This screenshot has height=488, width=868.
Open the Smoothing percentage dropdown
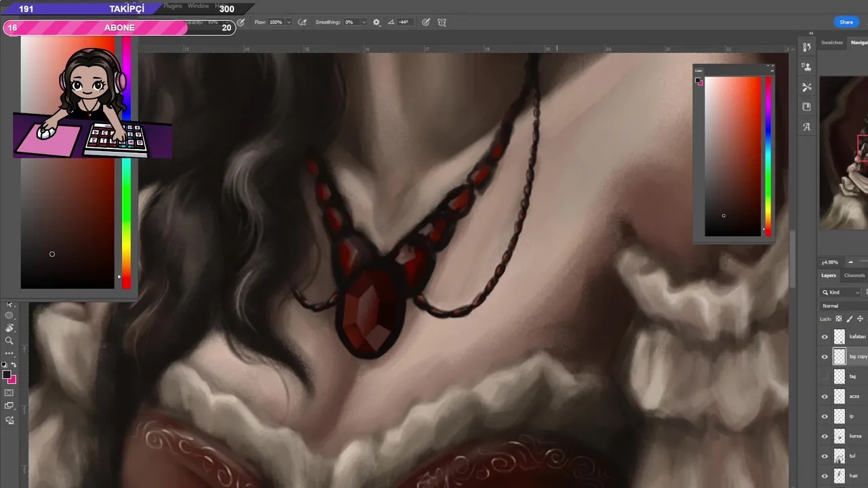363,22
